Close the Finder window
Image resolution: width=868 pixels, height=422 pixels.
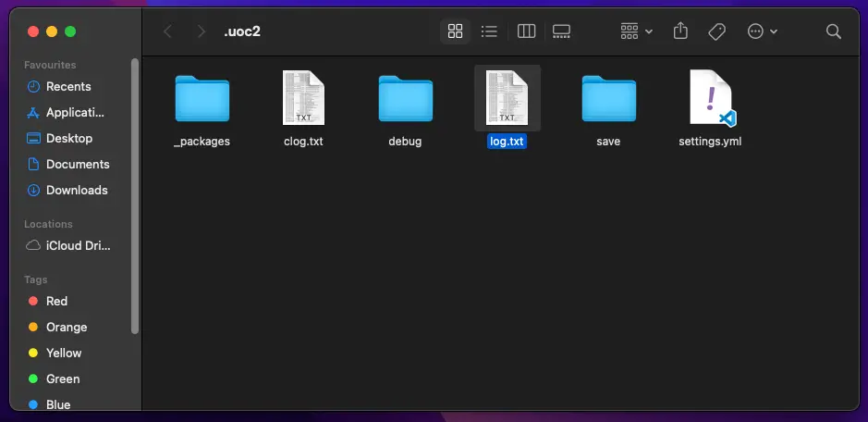click(33, 31)
